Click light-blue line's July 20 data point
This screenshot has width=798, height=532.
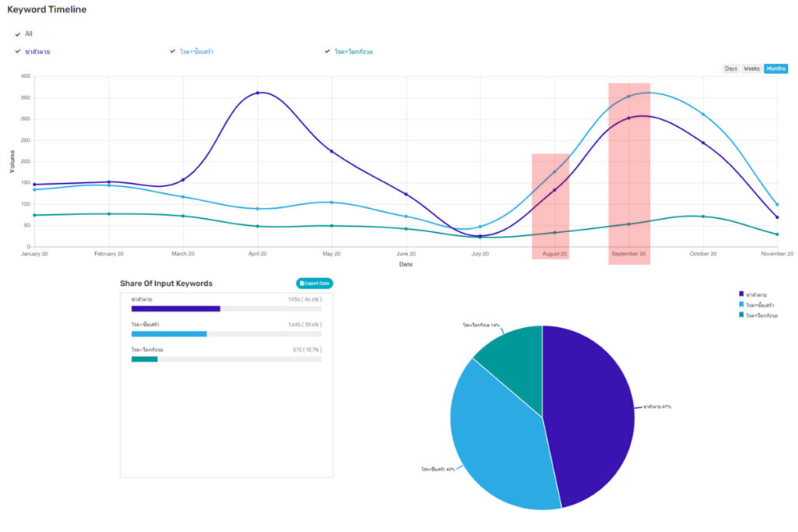click(480, 227)
